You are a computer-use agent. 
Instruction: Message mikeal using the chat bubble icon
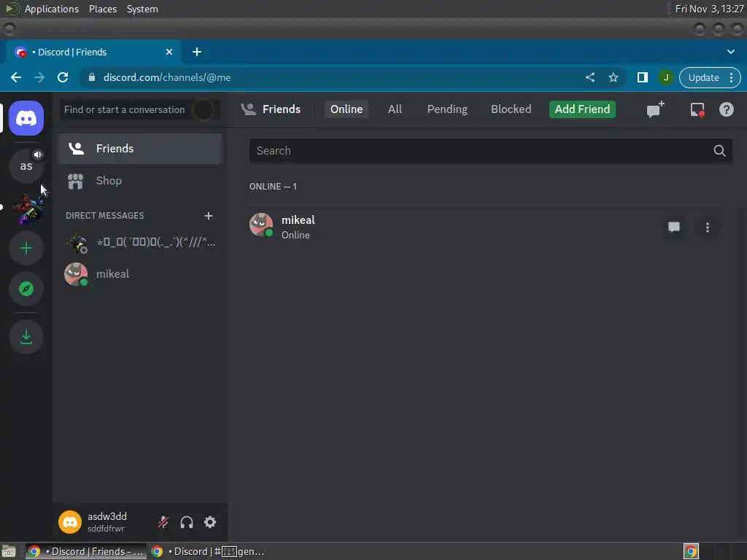pos(673,227)
